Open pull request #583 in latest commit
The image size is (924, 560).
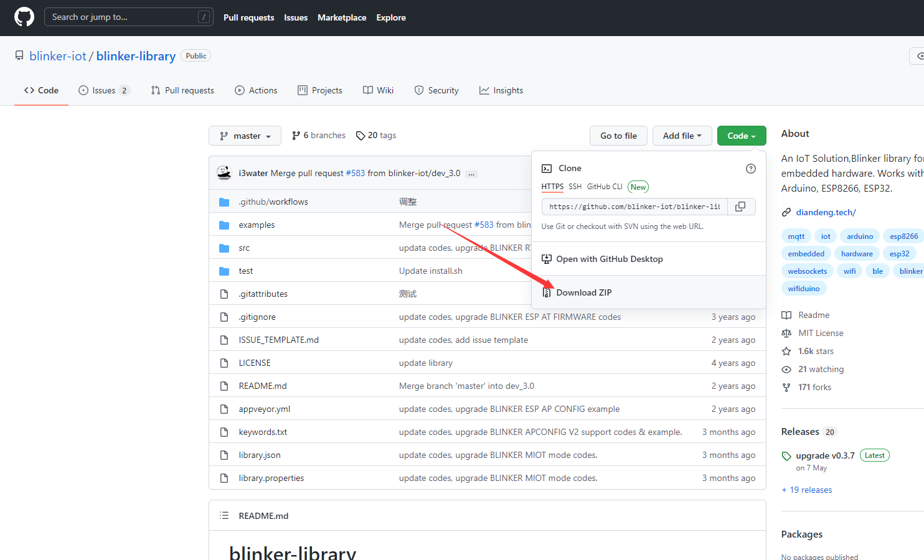[x=356, y=174]
